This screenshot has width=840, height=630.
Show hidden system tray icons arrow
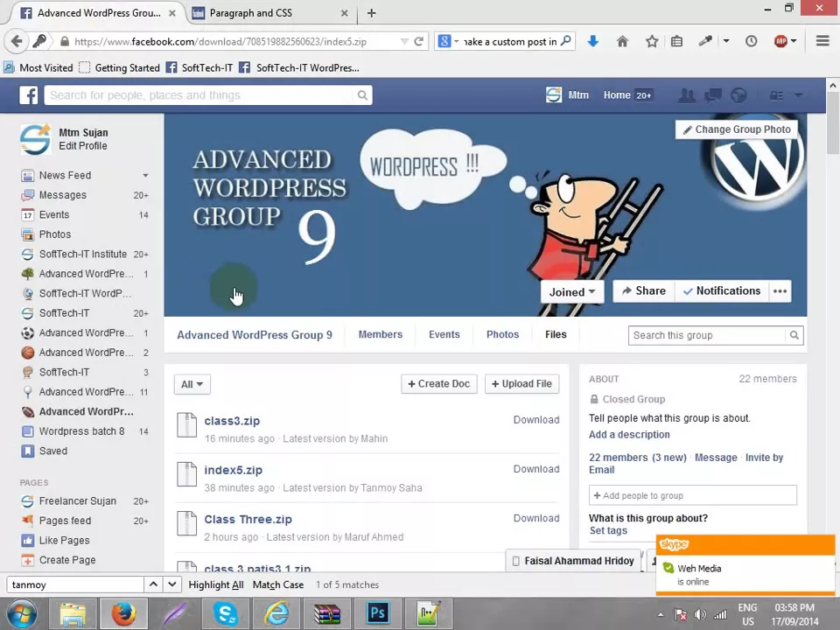point(660,614)
